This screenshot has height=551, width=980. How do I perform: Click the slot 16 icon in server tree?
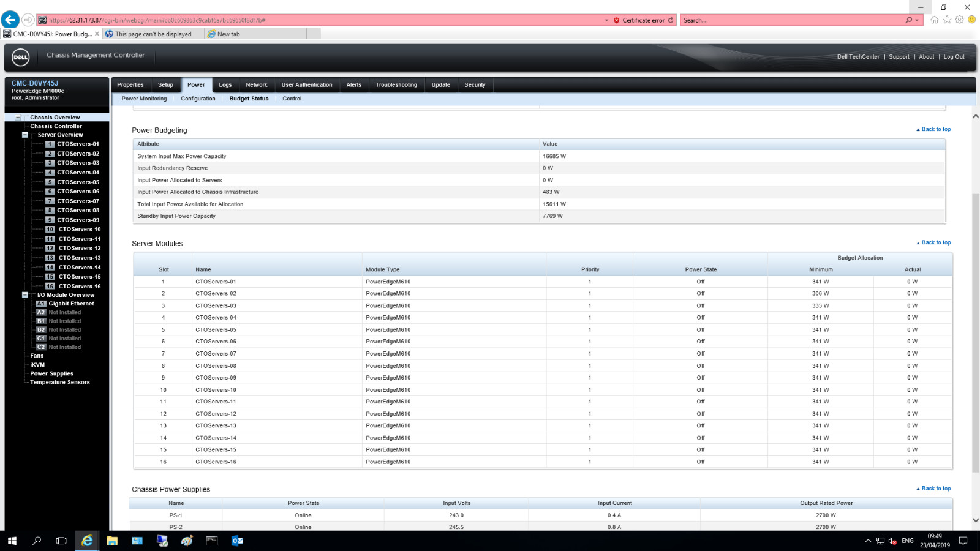[50, 287]
